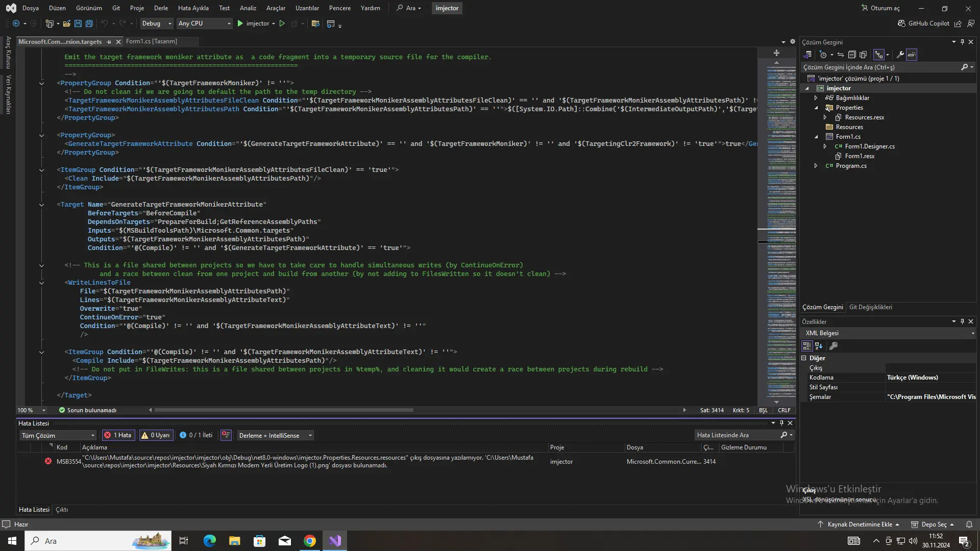
Task: Start without debugging via hollow play icon
Action: tap(282, 23)
